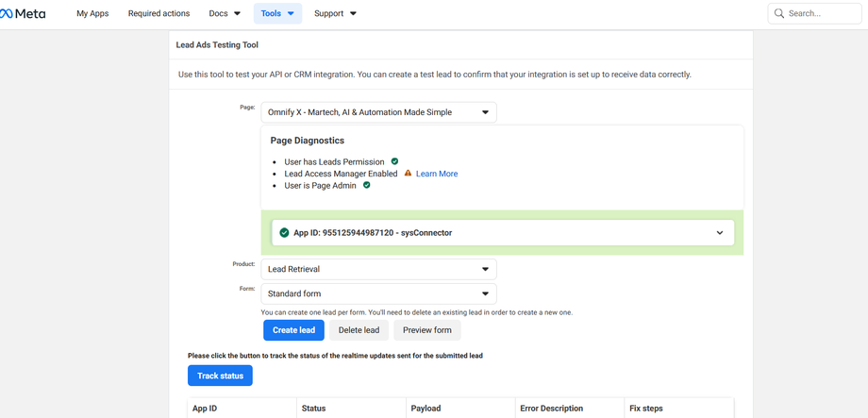The height and width of the screenshot is (418, 868).
Task: Click the Preview form button
Action: pyautogui.click(x=426, y=330)
